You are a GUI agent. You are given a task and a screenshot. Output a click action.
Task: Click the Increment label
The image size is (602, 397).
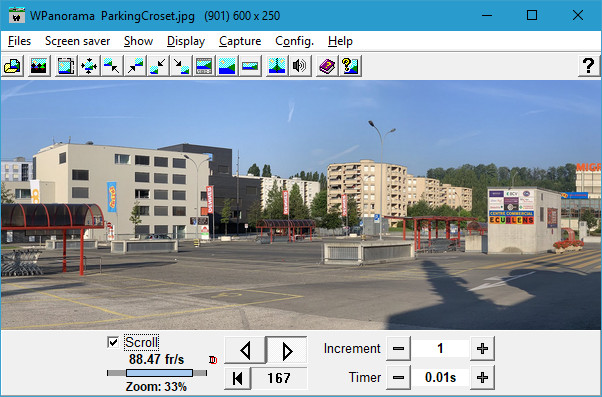coord(352,349)
